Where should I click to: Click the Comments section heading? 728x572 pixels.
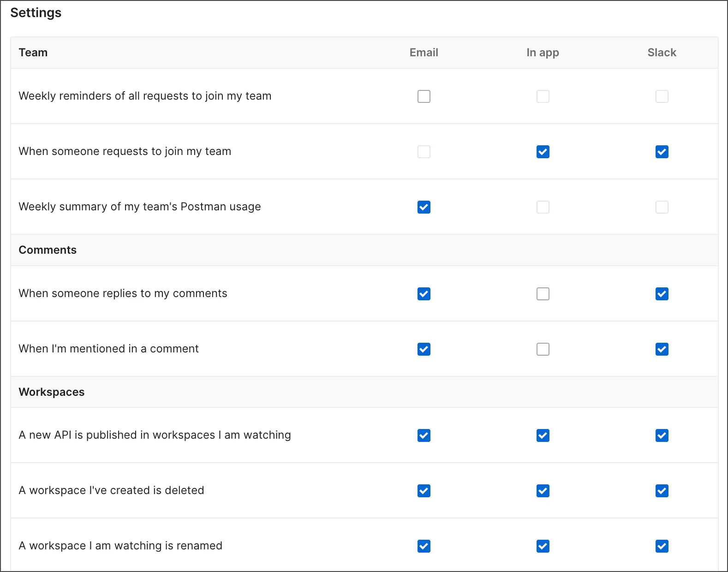(48, 250)
